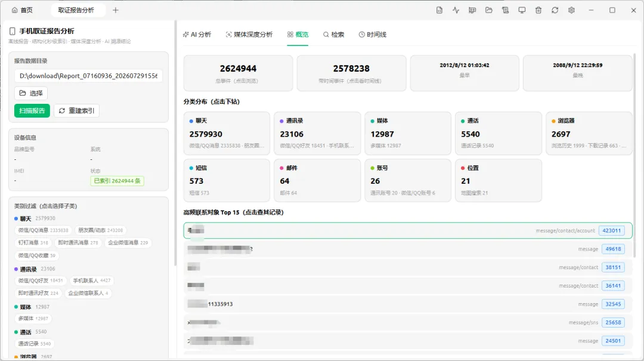The image size is (644, 361).
Task: Drill into the 邮件 64 category card
Action: click(317, 180)
